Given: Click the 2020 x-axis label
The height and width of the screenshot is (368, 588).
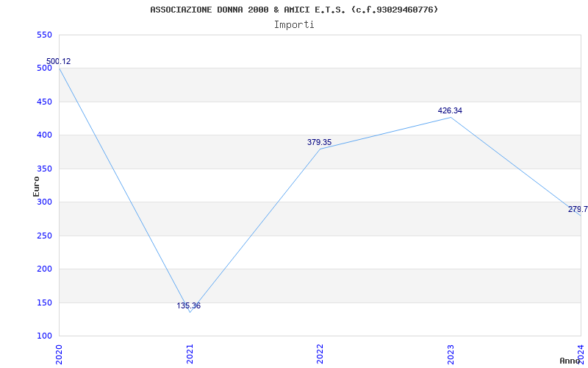Looking at the screenshot, I should point(59,354).
